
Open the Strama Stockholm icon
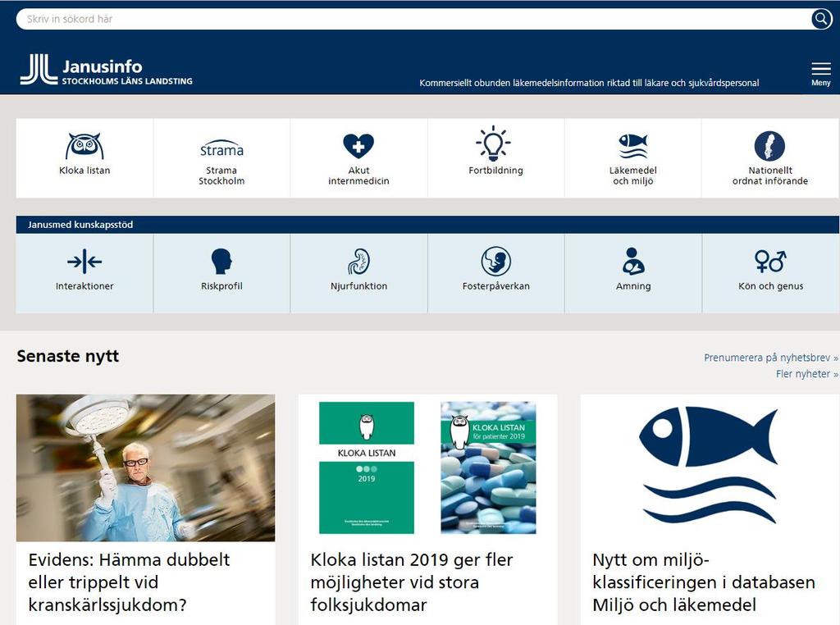pyautogui.click(x=221, y=148)
